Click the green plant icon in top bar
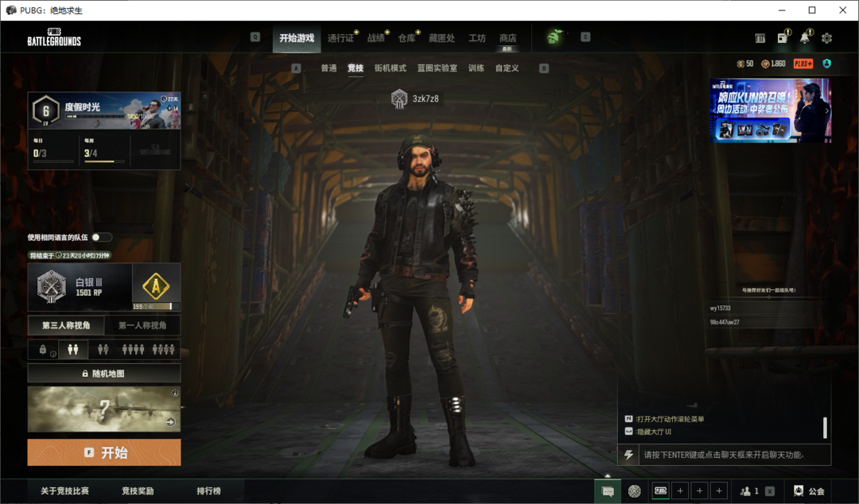Image resolution: width=859 pixels, height=504 pixels. coord(554,37)
